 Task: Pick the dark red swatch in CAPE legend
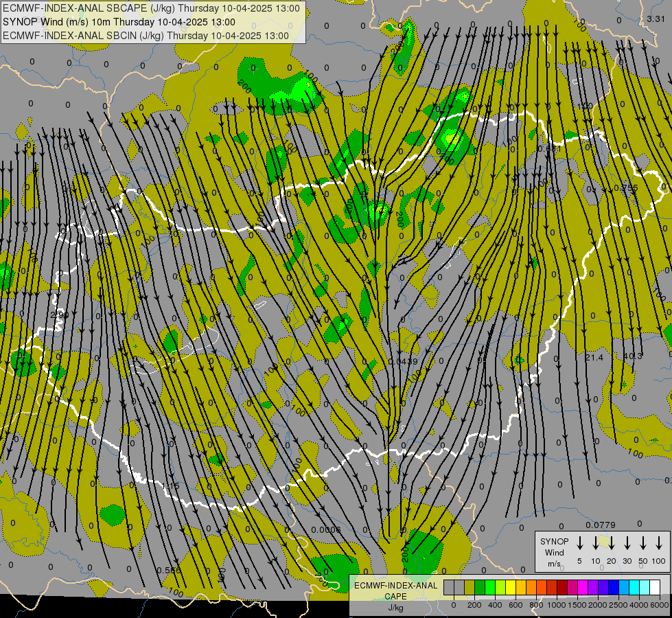point(562,587)
